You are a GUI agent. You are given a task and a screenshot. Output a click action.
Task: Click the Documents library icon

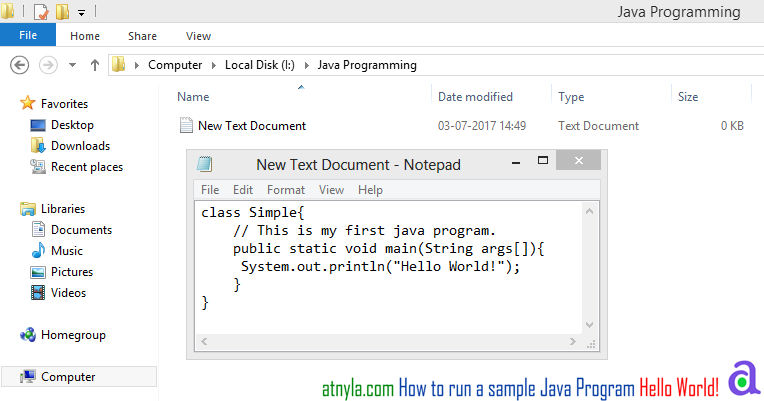pos(38,229)
